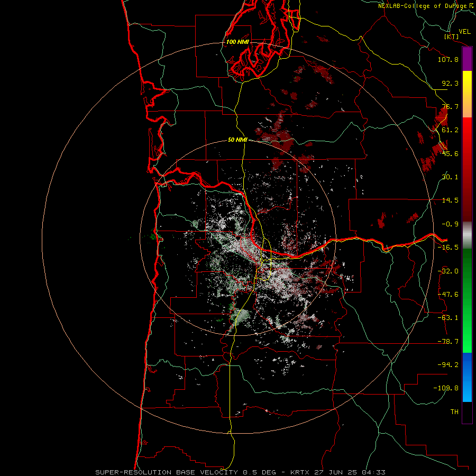Select the -78.7 velocity scale value
This screenshot has height=476, width=476.
[448, 342]
